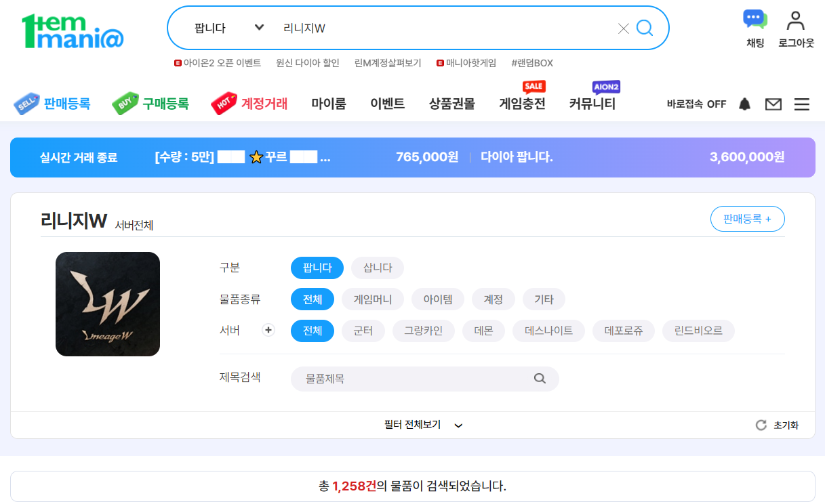Select 게임머니 item type
Viewport: 825px width, 504px height.
point(373,299)
